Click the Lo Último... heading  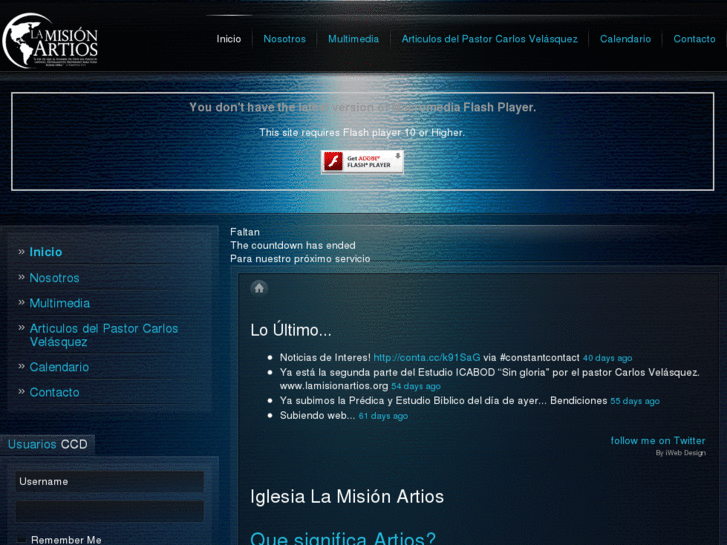[x=291, y=330]
